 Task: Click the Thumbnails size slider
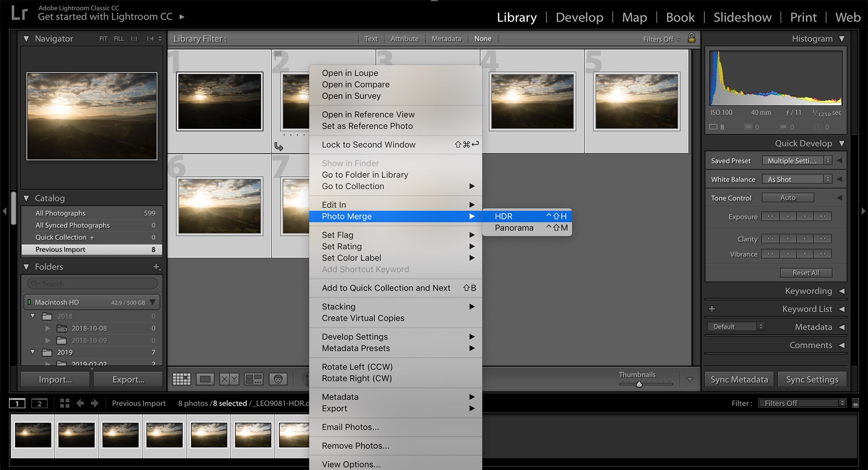638,384
